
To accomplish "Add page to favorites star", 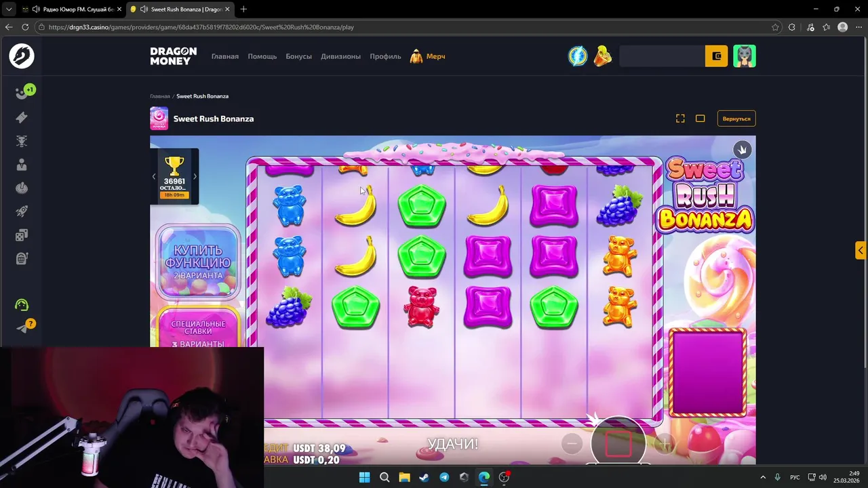I will [x=775, y=27].
